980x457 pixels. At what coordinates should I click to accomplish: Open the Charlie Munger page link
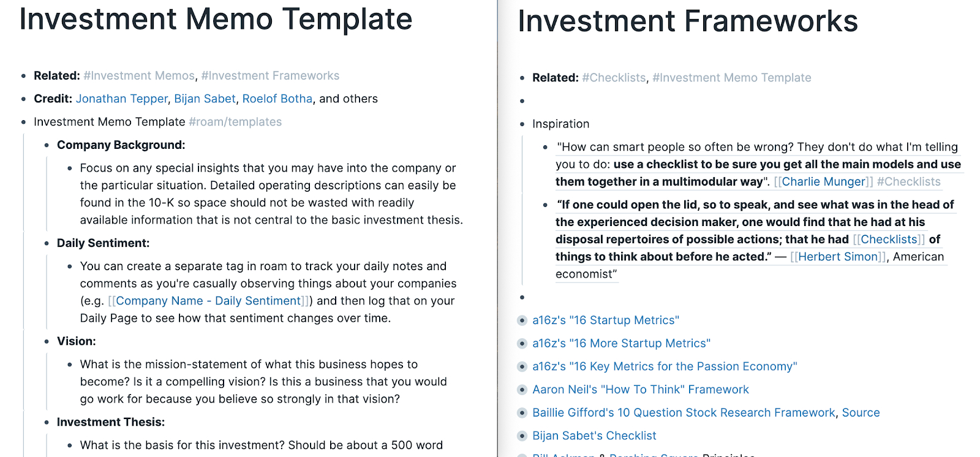point(824,182)
